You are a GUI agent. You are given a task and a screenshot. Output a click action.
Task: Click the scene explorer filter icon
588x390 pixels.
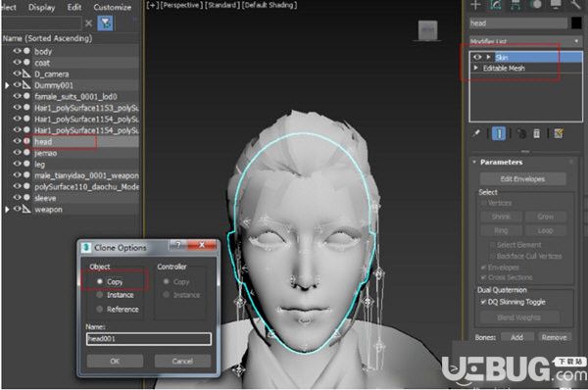[x=105, y=24]
